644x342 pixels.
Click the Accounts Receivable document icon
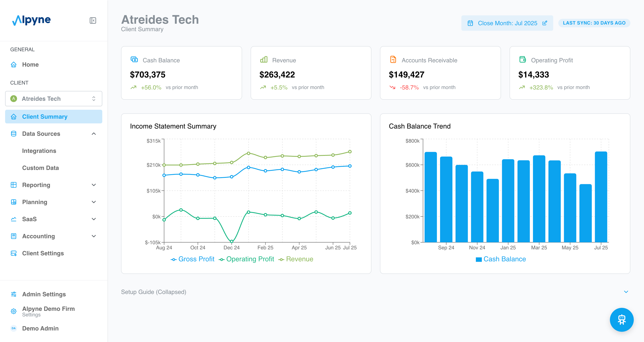393,60
